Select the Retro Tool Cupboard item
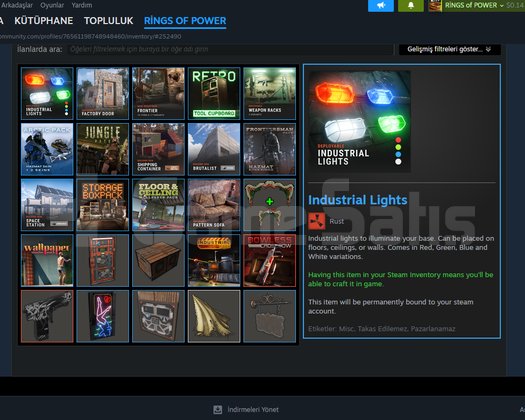The height and width of the screenshot is (420, 525). pos(214,93)
